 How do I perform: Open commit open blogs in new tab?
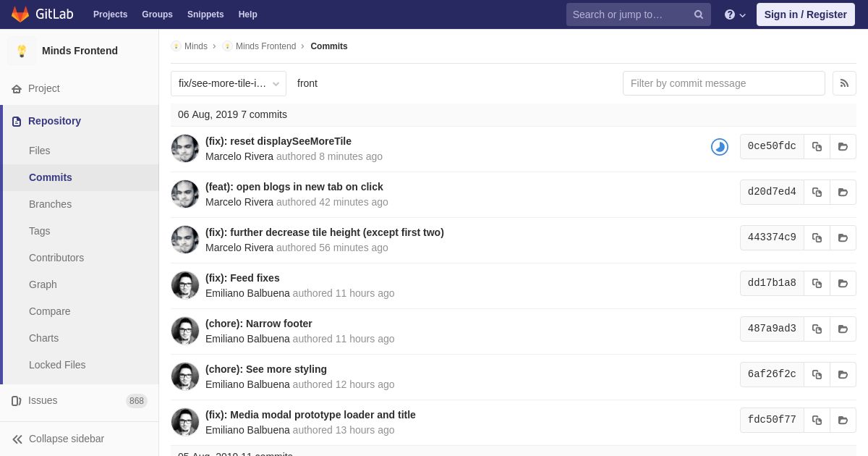(x=294, y=187)
